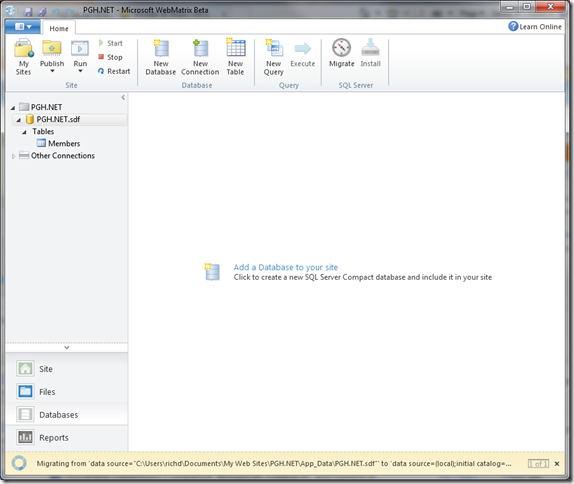Switch to the Files workspace

click(67, 392)
